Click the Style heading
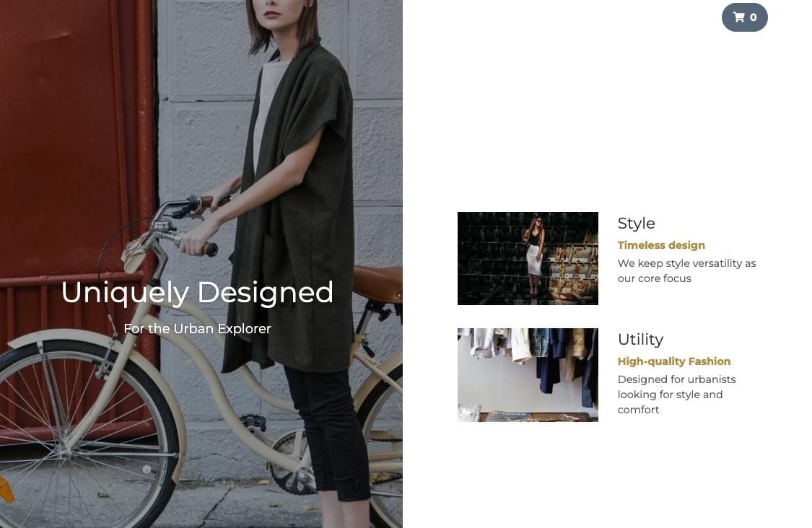The width and height of the screenshot is (812, 528). click(x=636, y=223)
